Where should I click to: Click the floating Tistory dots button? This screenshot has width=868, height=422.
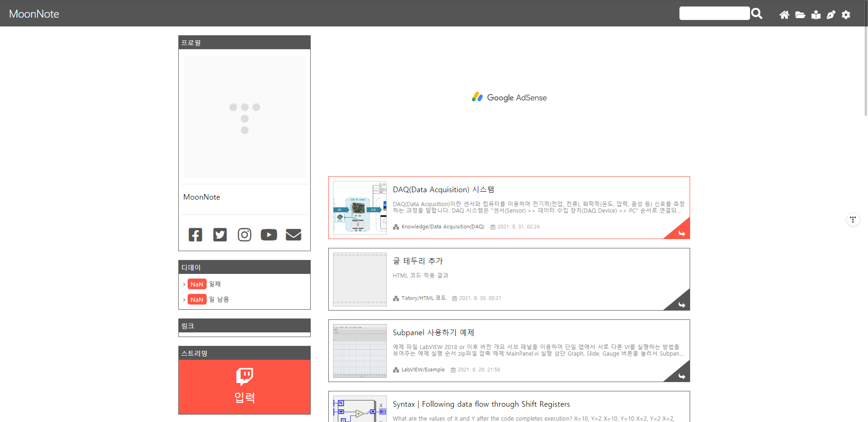click(853, 219)
